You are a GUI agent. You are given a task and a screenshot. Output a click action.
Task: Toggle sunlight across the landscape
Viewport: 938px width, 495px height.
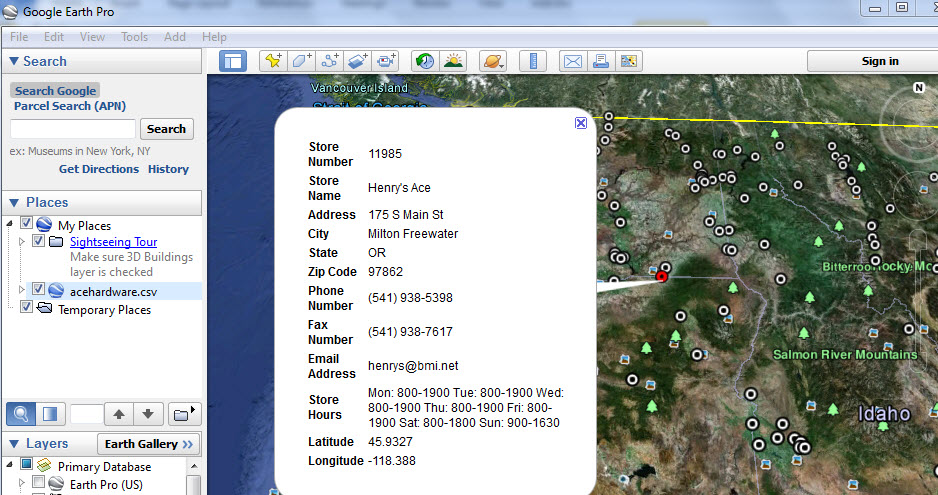(x=453, y=61)
